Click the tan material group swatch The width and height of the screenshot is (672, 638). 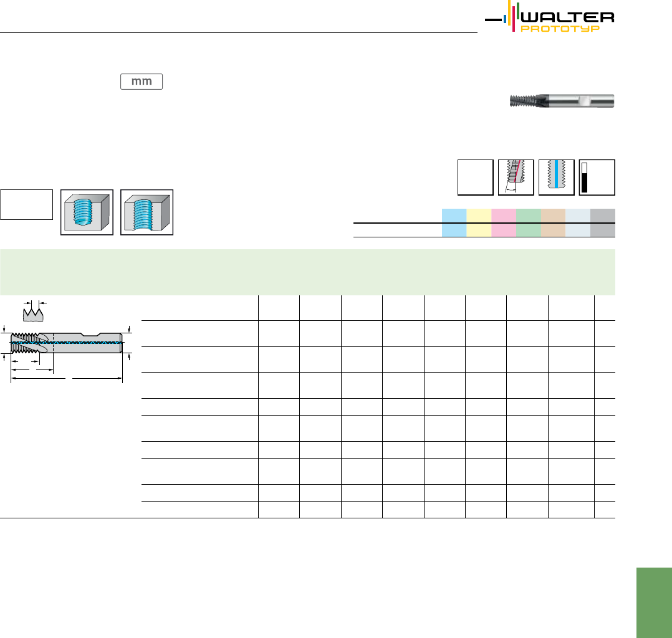point(554,223)
